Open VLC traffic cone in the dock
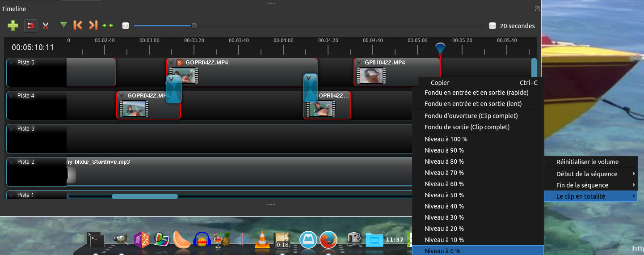The image size is (644, 255). (262, 240)
